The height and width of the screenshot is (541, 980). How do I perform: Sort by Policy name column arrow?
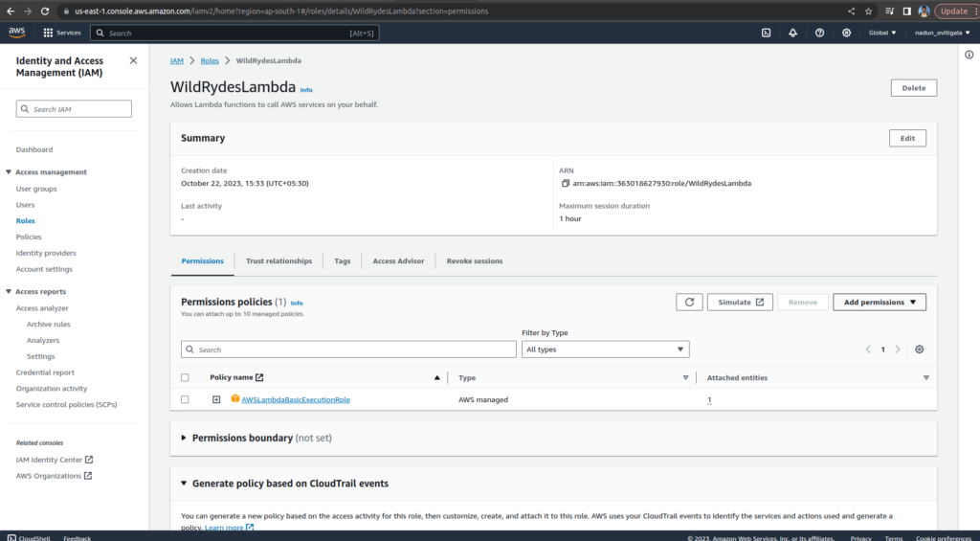[x=436, y=378]
